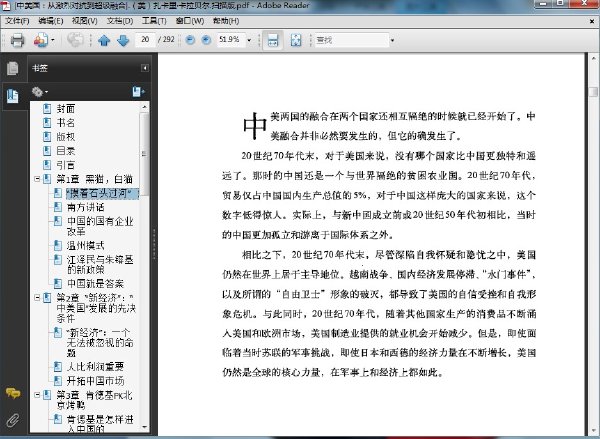Click the page icon of 人比利润重要 bookmark
The width and height of the screenshot is (600, 439).
pyautogui.click(x=57, y=367)
